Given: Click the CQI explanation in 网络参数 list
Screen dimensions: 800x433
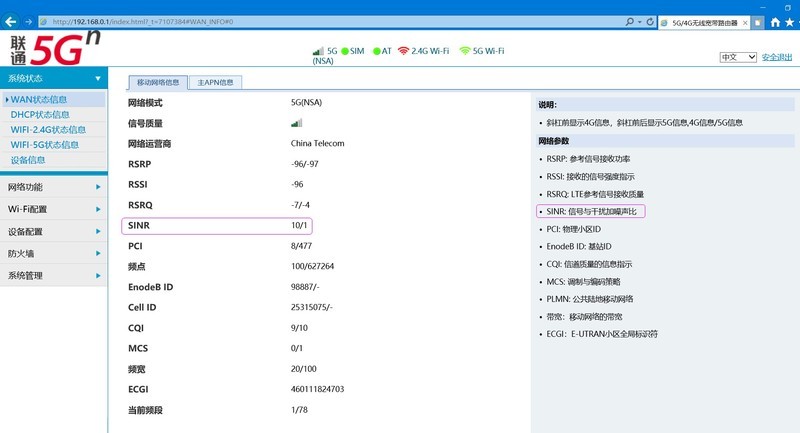Looking at the screenshot, I should 589,264.
